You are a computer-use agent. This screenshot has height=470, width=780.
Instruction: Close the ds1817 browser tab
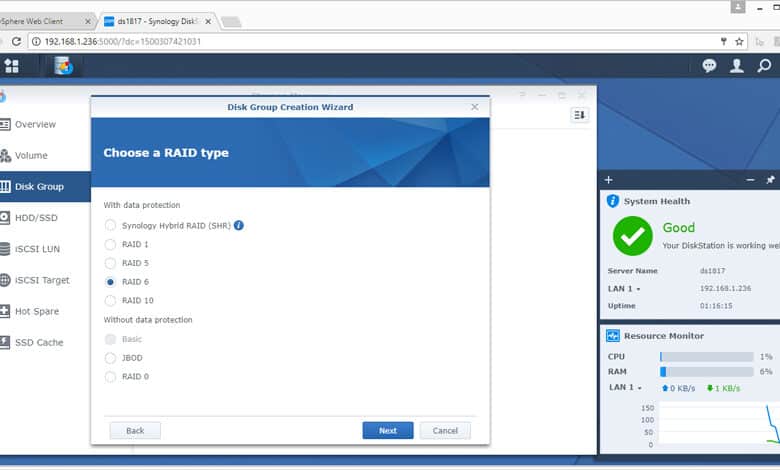tap(208, 21)
